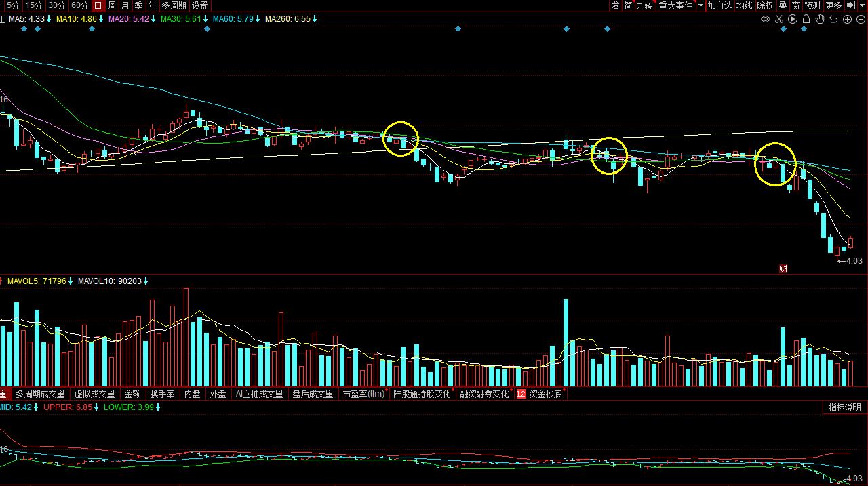The image size is (868, 486).
Task: Expand MA10 4.86 arrow
Action: coord(101,19)
